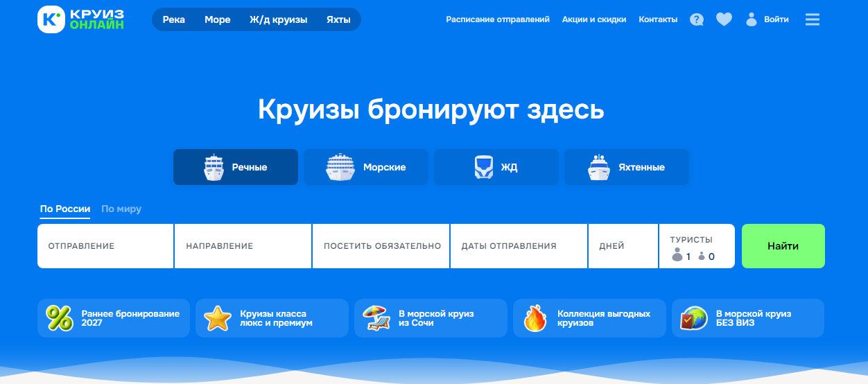This screenshot has width=868, height=384.
Task: Open Круизы класса люкс и премиум promo
Action: (x=272, y=318)
